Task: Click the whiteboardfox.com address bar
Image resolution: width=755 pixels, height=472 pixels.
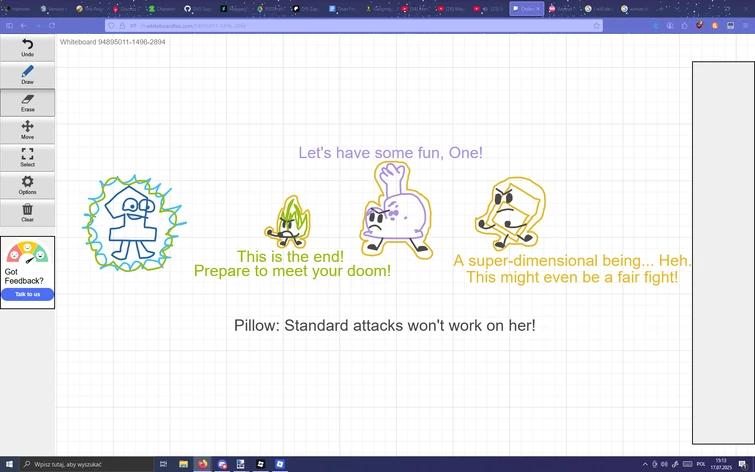Action: 354,26
